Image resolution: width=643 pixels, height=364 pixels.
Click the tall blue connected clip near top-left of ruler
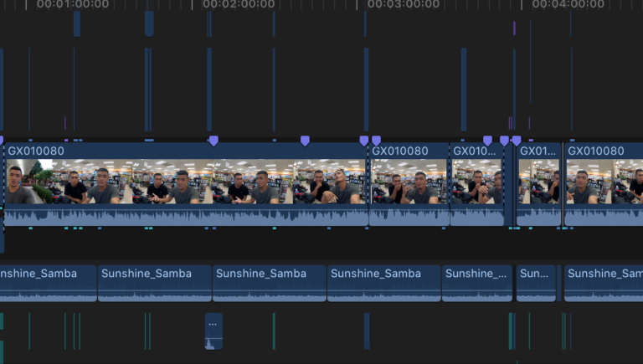coord(149,23)
